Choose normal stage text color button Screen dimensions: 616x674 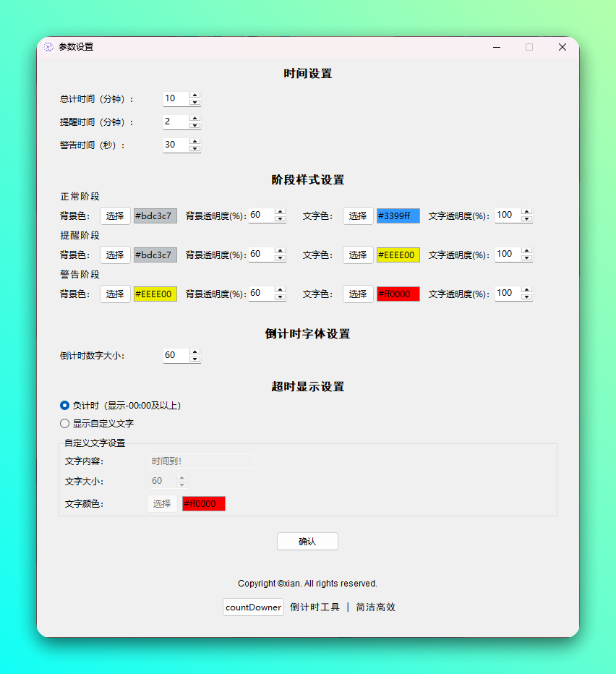358,216
